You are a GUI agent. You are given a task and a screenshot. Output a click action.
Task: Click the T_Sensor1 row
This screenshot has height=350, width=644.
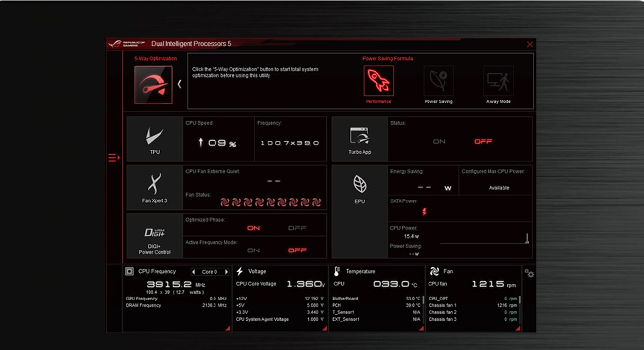[x=376, y=312]
